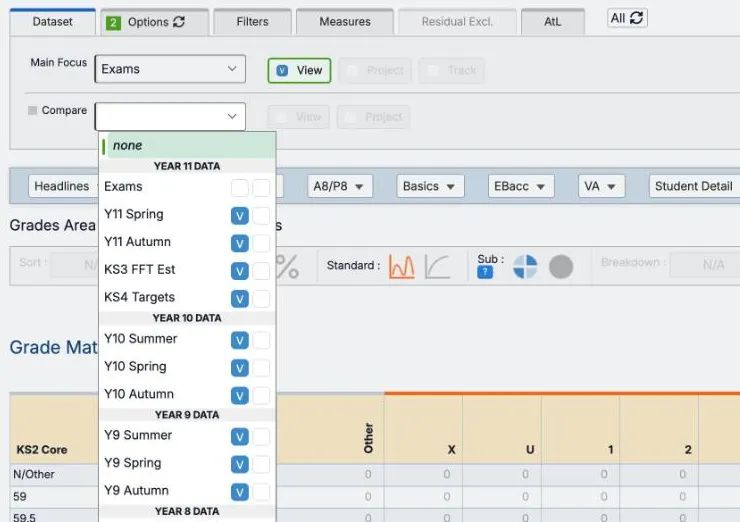Click the Student Detail button

(694, 186)
